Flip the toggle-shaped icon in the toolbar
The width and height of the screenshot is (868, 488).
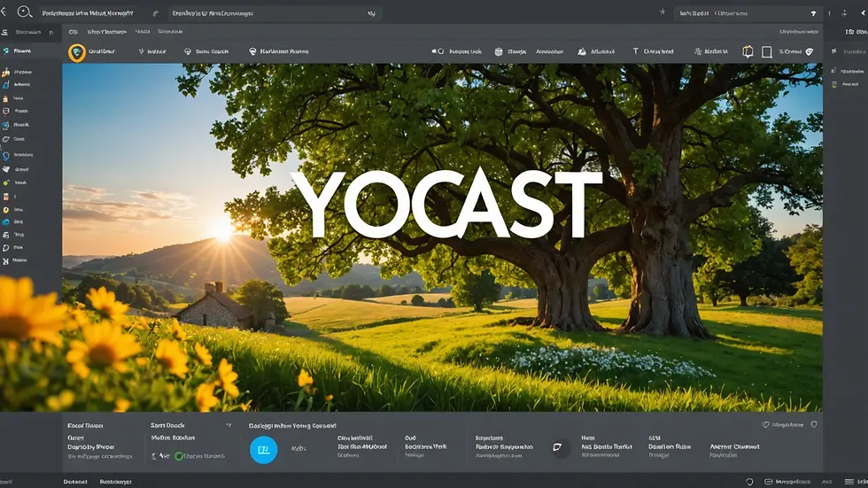[438, 51]
